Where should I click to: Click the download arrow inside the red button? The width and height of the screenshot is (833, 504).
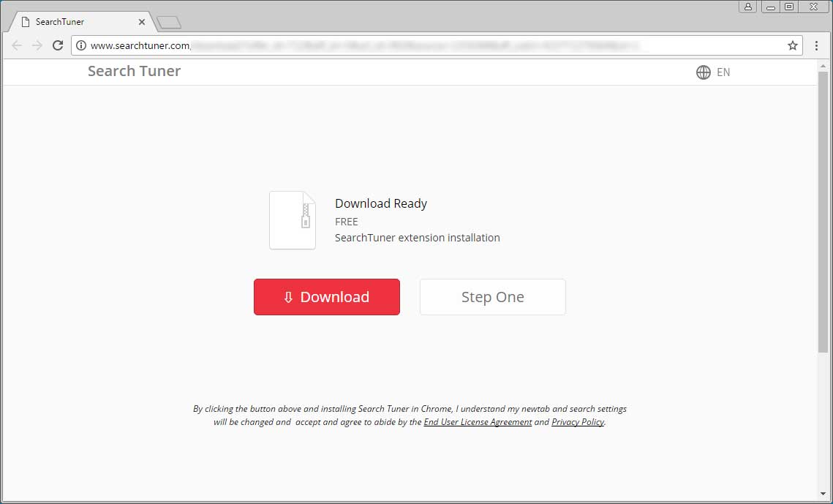point(288,297)
